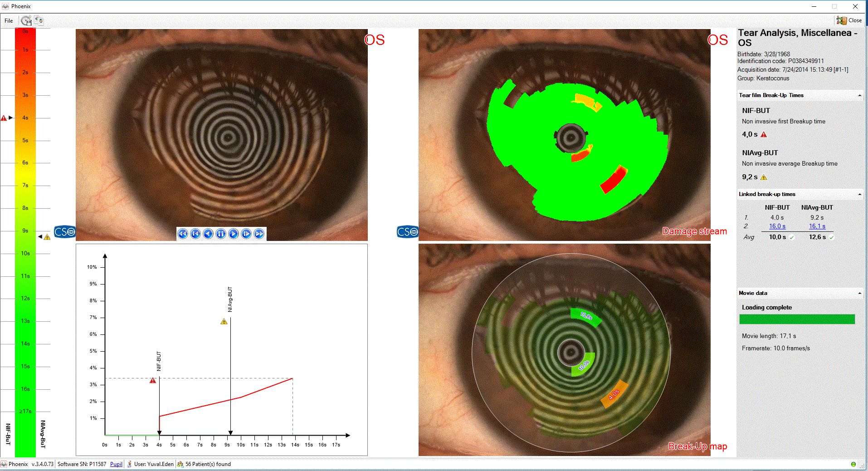Pause the tear film movie
Viewport: 868px width, 471px height.
221,234
